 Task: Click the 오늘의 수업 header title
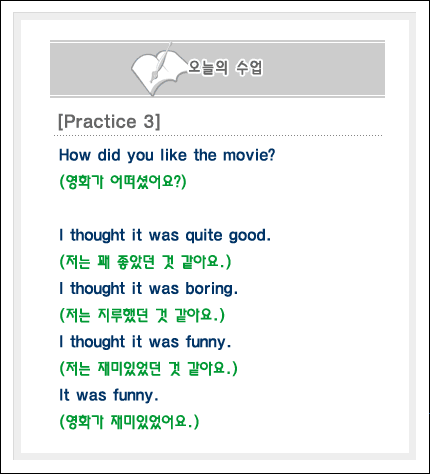click(225, 68)
